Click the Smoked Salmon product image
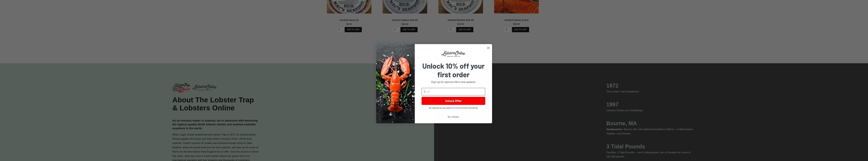 [x=516, y=7]
